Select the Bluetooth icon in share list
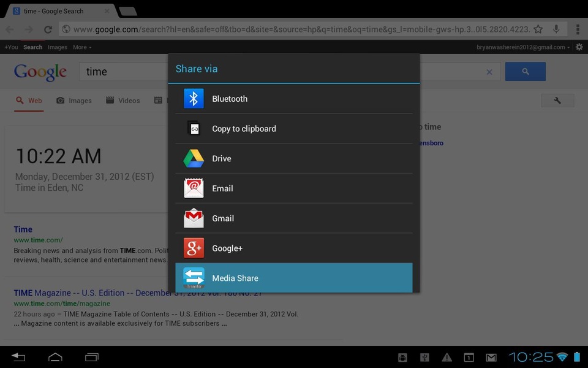 (194, 99)
